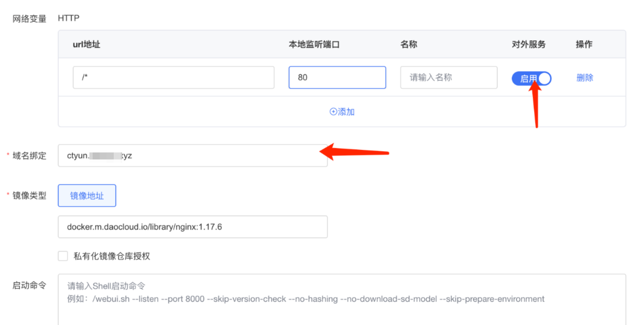The height and width of the screenshot is (325, 644).
Task: Check the 私有化镜像仓库授权 checkbox
Action: pyautogui.click(x=63, y=256)
